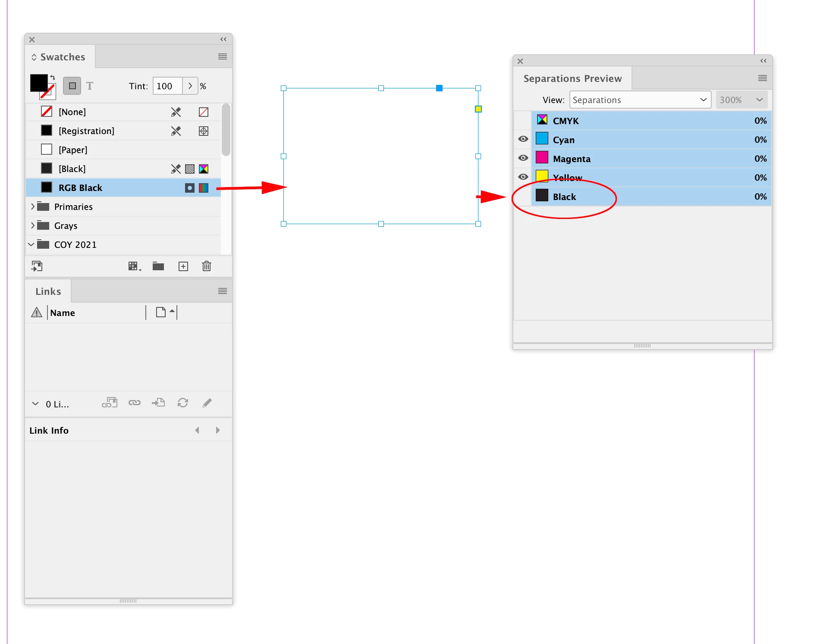817x644 pixels.
Task: Expand the Grays color group
Action: (32, 225)
